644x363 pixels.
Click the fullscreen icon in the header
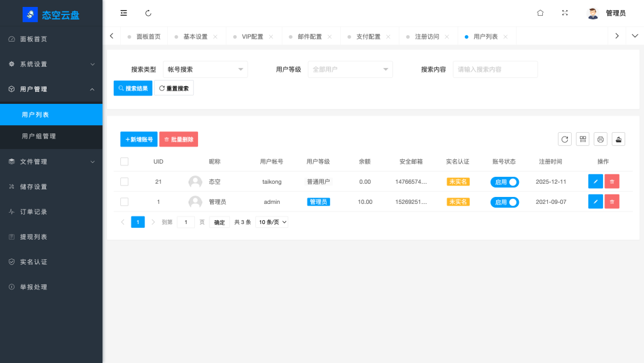(565, 13)
